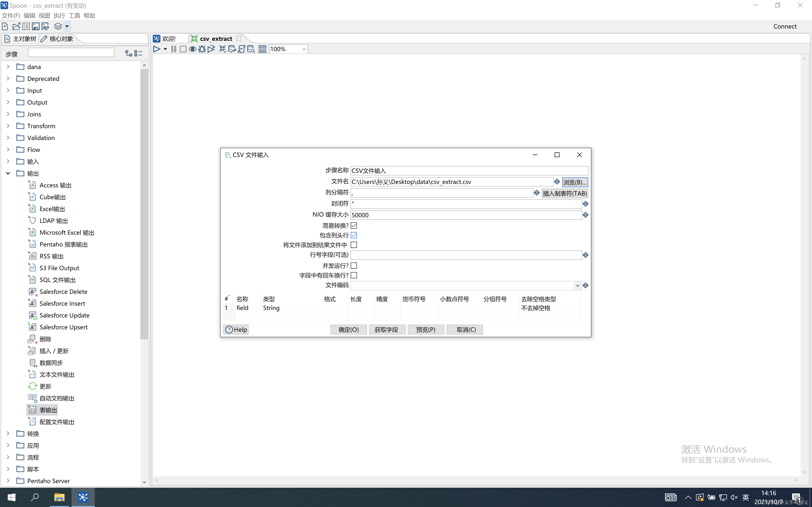Click the 浏览(B)... browse button

574,182
